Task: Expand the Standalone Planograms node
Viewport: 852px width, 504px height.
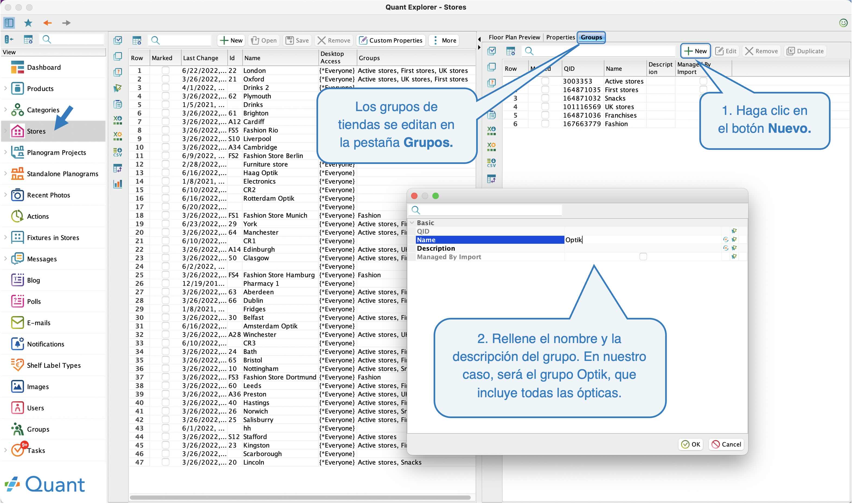Action: pyautogui.click(x=5, y=173)
